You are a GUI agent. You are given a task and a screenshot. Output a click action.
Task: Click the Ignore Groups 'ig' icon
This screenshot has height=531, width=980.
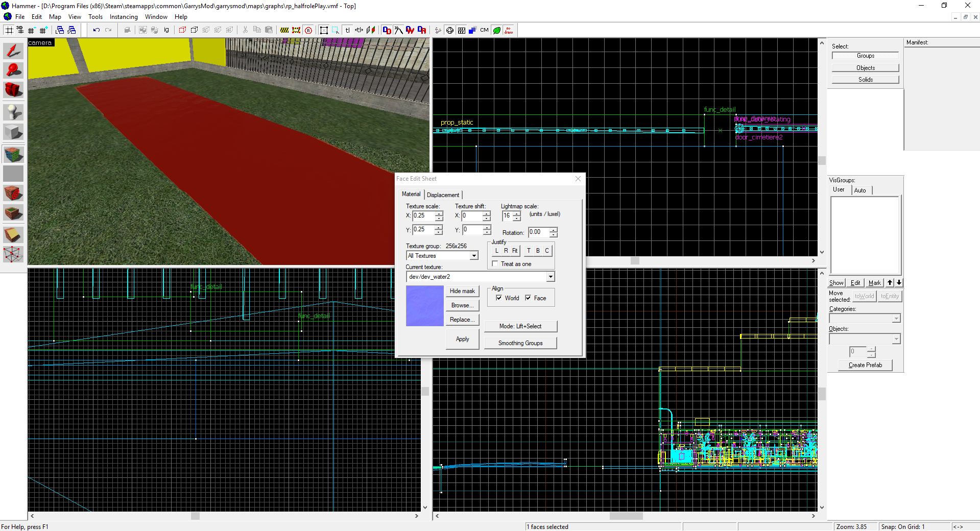pyautogui.click(x=166, y=30)
